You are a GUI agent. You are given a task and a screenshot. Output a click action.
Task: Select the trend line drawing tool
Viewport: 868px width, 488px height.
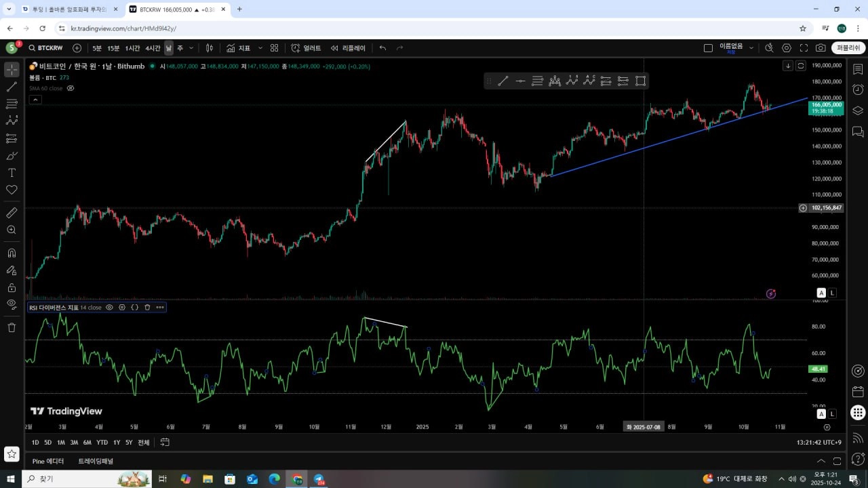[x=12, y=87]
